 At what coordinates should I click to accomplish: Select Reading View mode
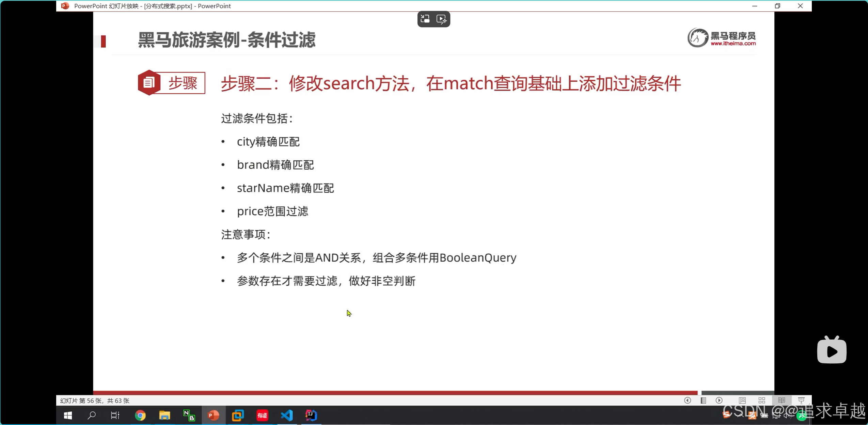pyautogui.click(x=782, y=400)
